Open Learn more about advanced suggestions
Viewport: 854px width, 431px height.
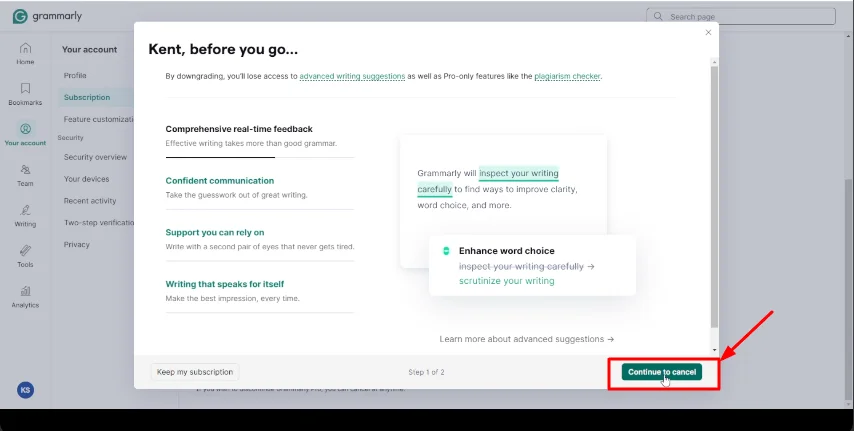(x=527, y=339)
